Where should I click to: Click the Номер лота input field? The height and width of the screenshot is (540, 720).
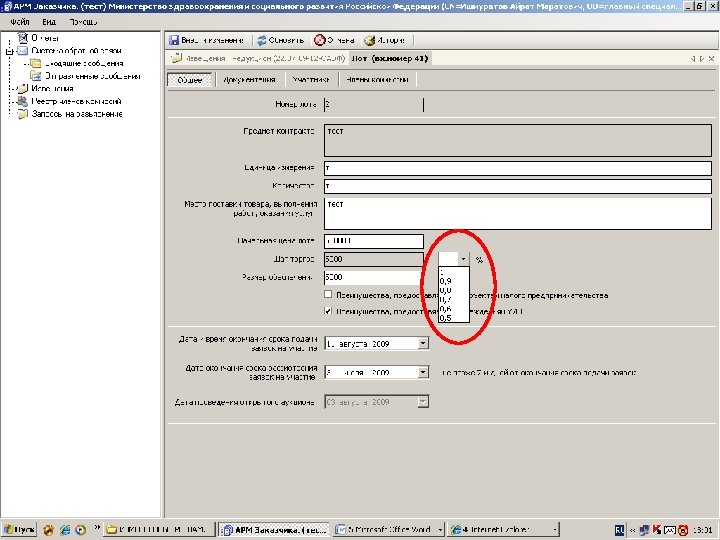(x=373, y=105)
